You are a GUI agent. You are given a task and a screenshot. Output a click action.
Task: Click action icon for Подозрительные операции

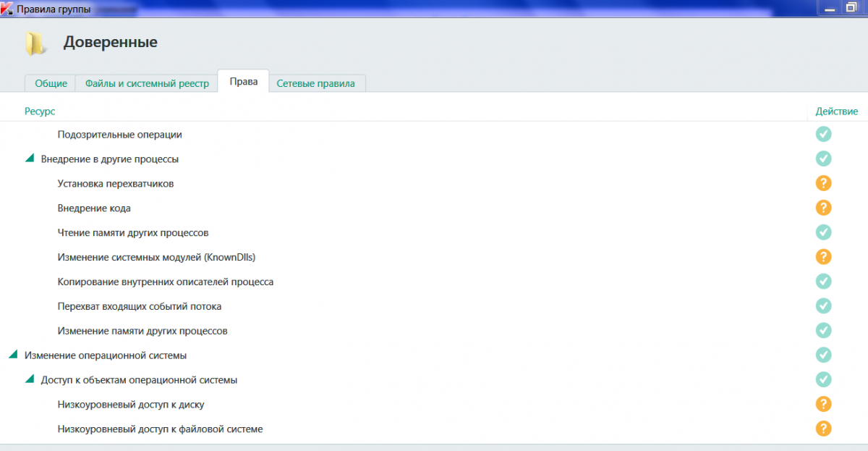tap(823, 134)
